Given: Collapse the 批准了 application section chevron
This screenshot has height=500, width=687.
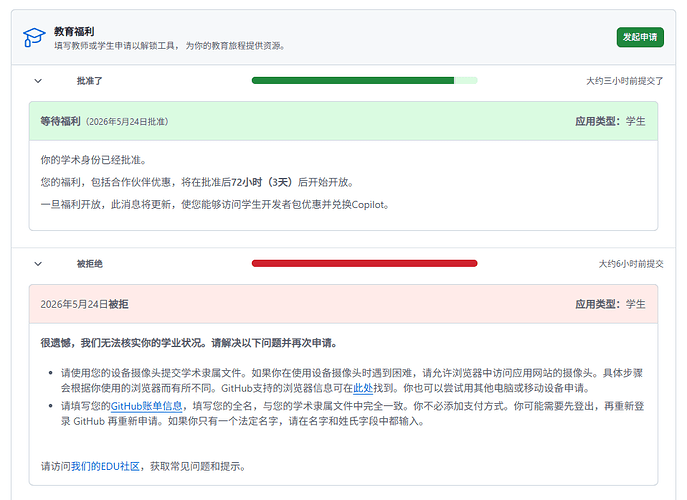Looking at the screenshot, I should coord(38,81).
